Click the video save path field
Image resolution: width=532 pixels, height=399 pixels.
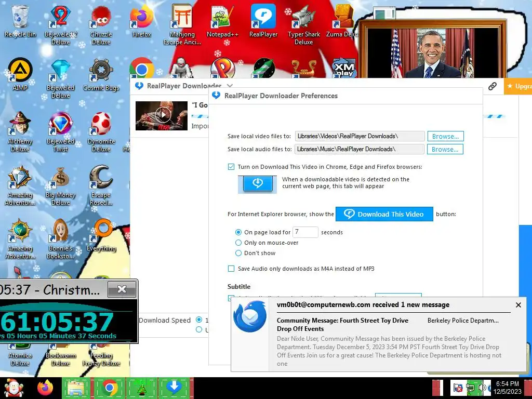[x=360, y=136]
